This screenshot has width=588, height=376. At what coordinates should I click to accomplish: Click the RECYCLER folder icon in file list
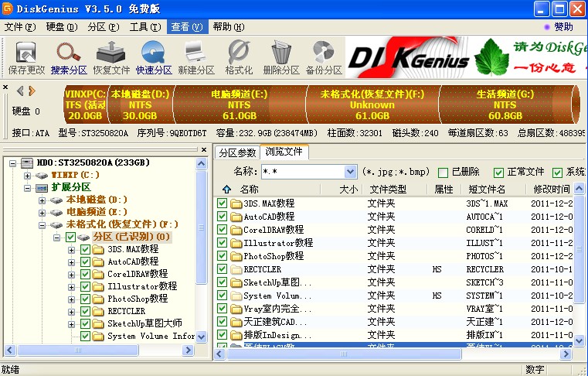236,269
